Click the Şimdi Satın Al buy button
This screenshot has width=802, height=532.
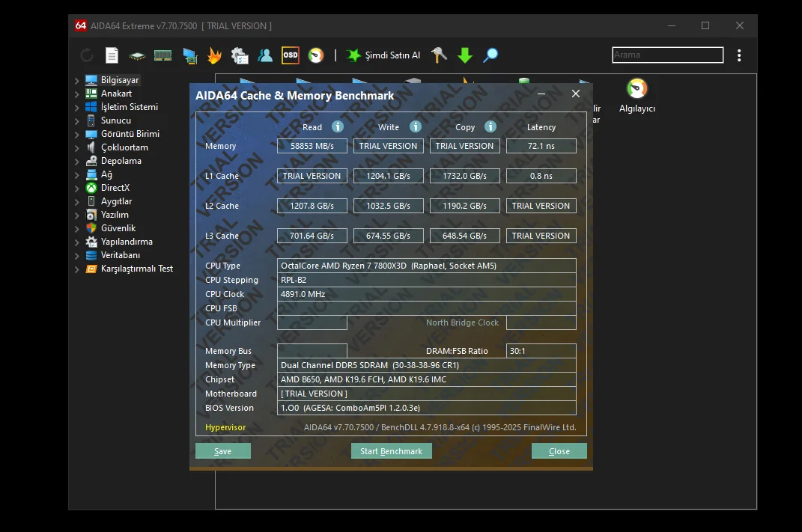383,55
